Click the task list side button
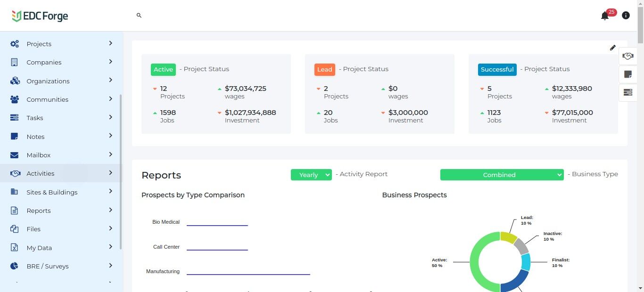Viewport: 644px width, 292px height. (x=627, y=92)
